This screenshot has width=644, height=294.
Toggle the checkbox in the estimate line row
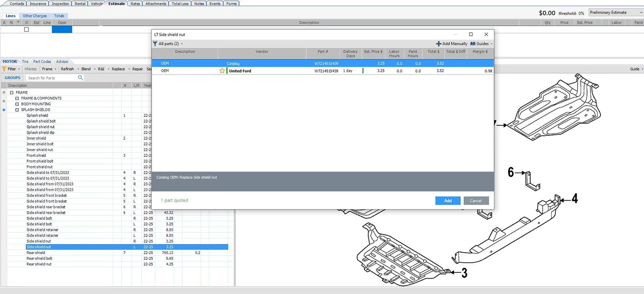click(26, 29)
